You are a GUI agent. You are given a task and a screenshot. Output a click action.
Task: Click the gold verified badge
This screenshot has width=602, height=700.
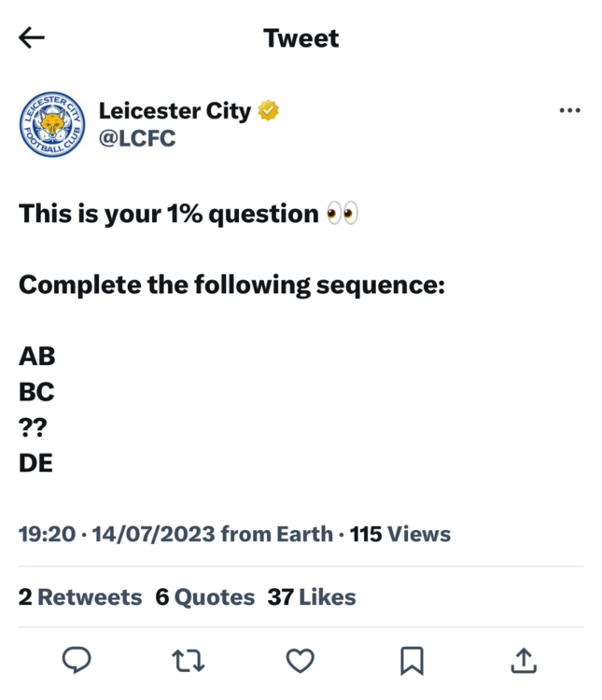269,110
